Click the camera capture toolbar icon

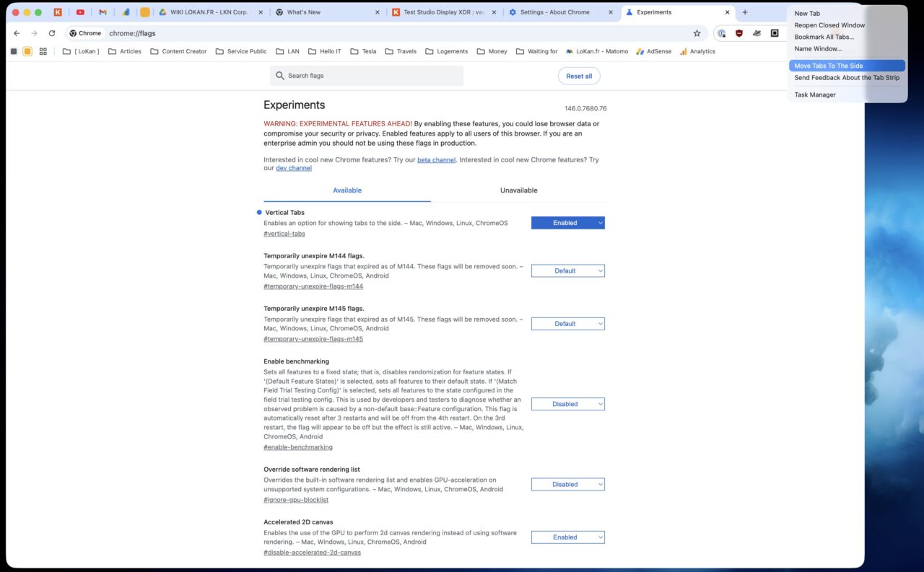pyautogui.click(x=775, y=33)
